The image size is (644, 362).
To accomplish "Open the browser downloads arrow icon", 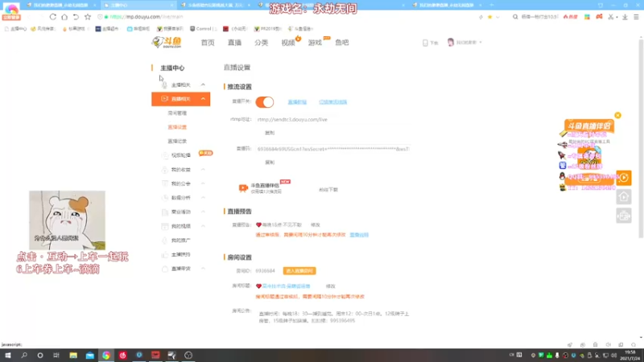I will (625, 17).
